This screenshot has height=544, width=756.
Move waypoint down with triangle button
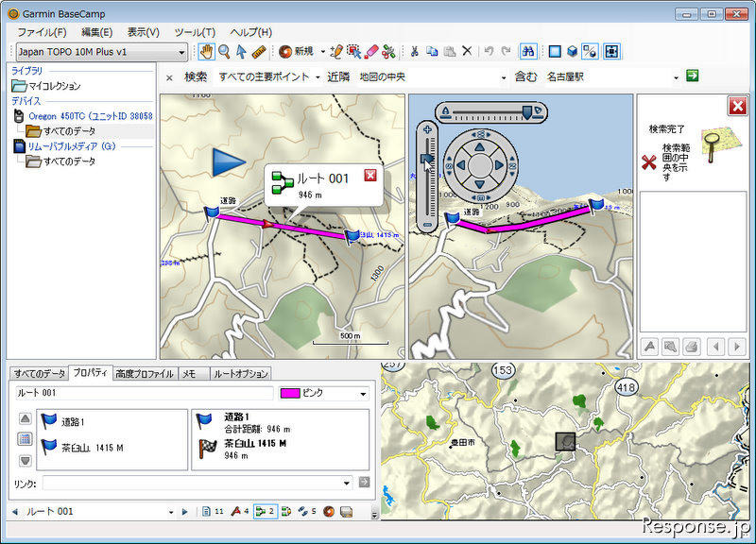coord(26,460)
